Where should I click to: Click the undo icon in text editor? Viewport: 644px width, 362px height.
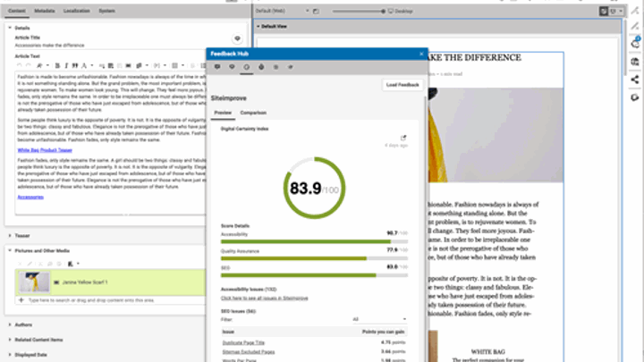click(20, 65)
